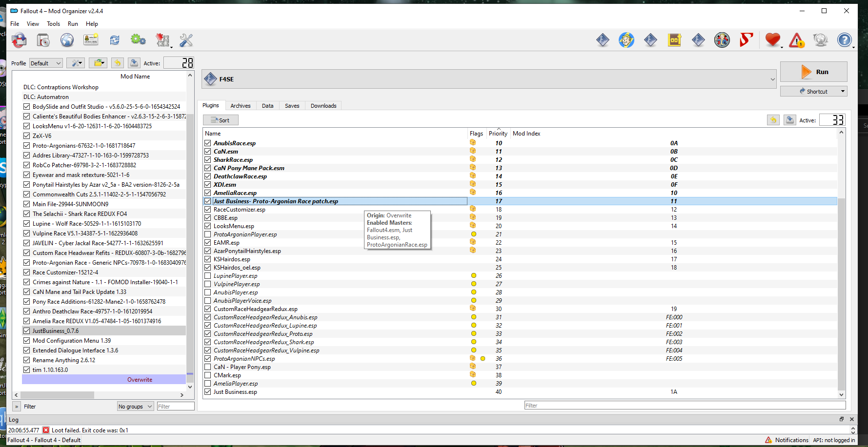
Task: Switch to the Archives tab
Action: [241, 106]
